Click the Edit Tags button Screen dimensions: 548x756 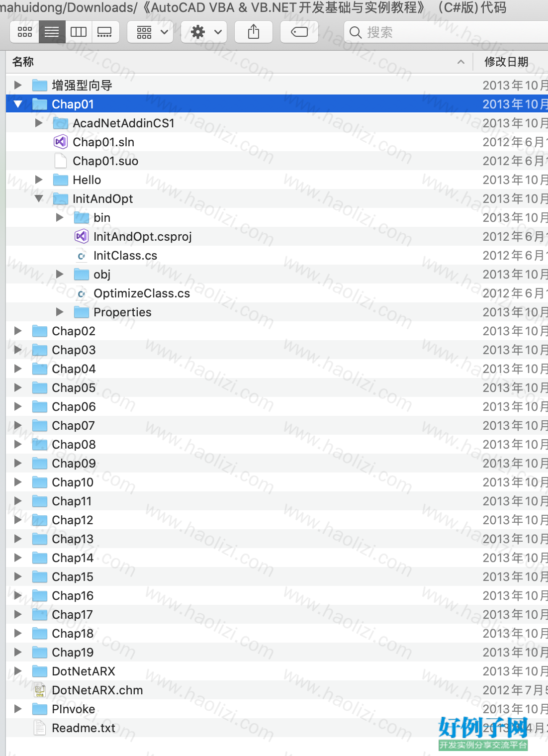(x=299, y=32)
